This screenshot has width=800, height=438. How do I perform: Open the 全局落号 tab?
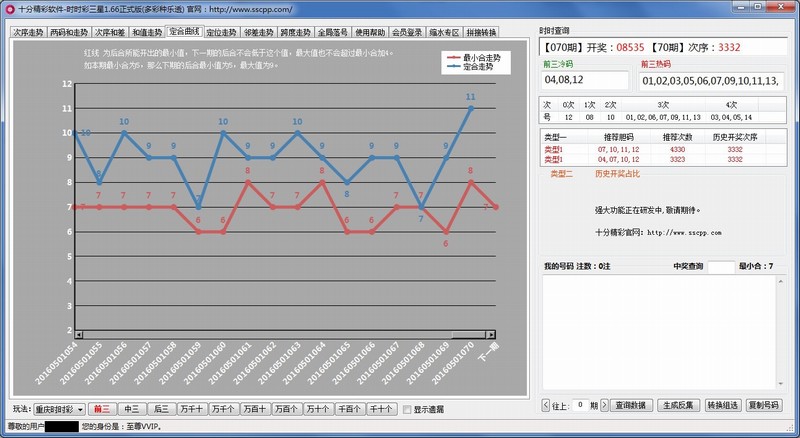point(333,32)
